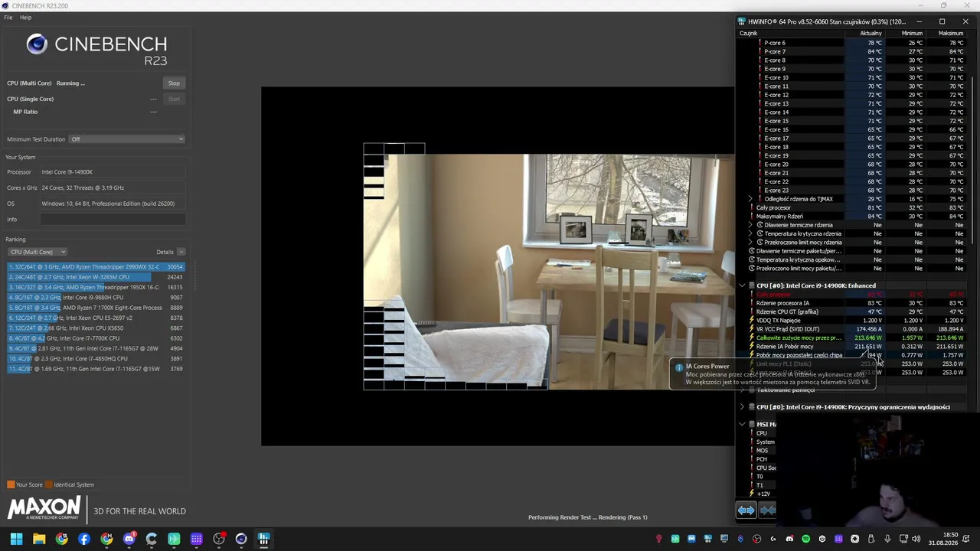This screenshot has height=551, width=980.
Task: Open the CPU (Multi Core) ranking dropdown
Action: 38,252
